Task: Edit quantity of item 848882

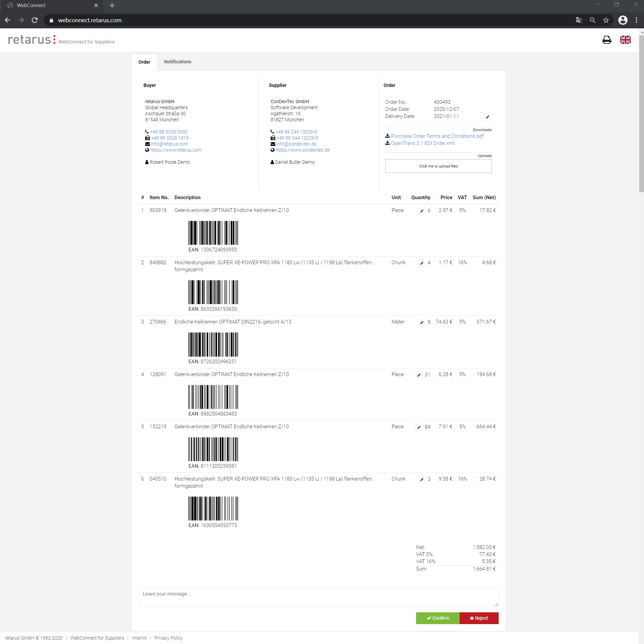Action: click(x=421, y=263)
